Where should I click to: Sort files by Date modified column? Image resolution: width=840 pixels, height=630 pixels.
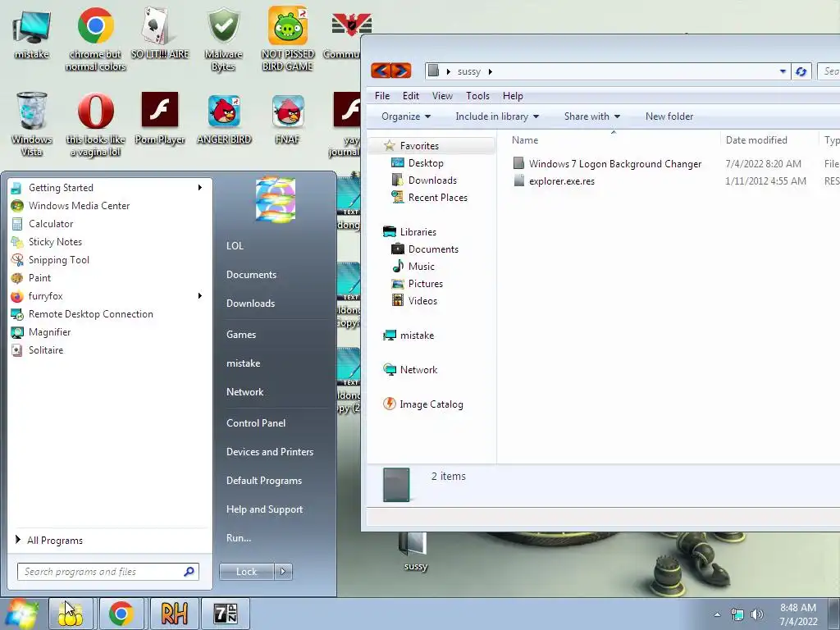[x=756, y=139]
